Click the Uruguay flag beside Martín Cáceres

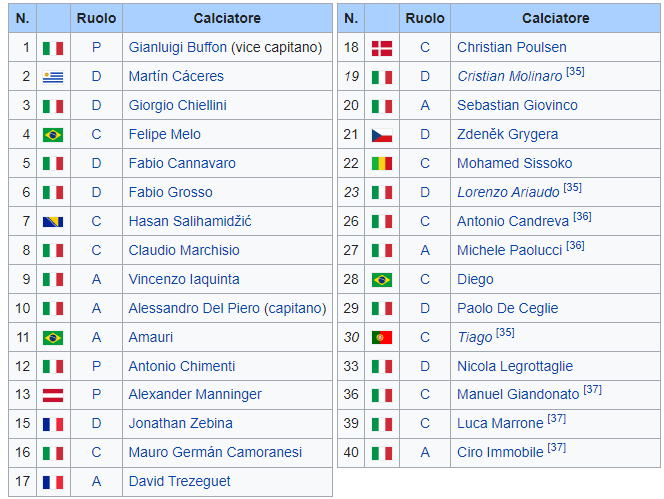click(x=53, y=77)
